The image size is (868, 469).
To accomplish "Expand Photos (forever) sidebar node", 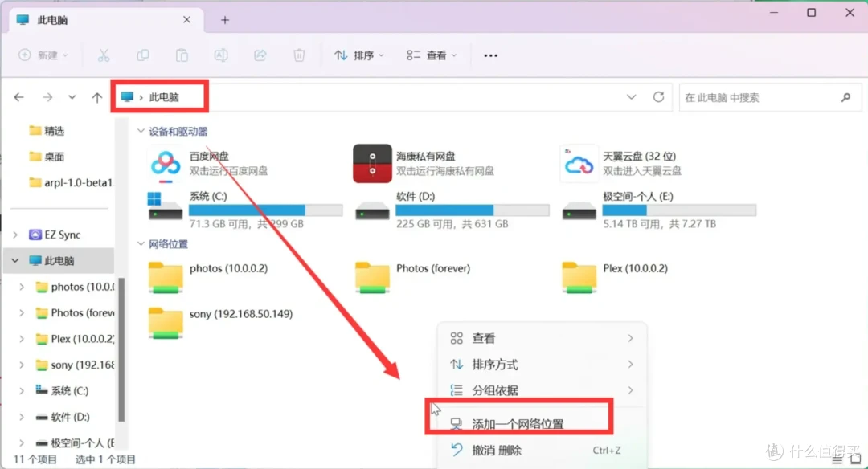I will pyautogui.click(x=22, y=312).
